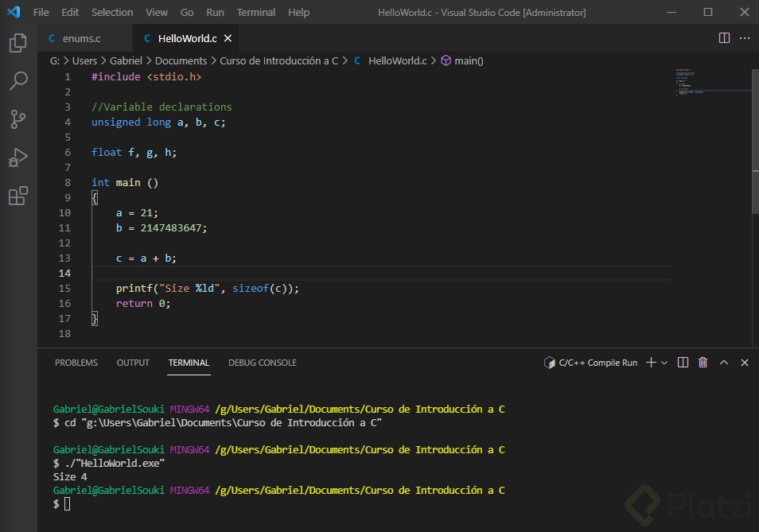The width and height of the screenshot is (759, 532).
Task: Select the C/C++ Compile Run terminal
Action: coord(590,363)
